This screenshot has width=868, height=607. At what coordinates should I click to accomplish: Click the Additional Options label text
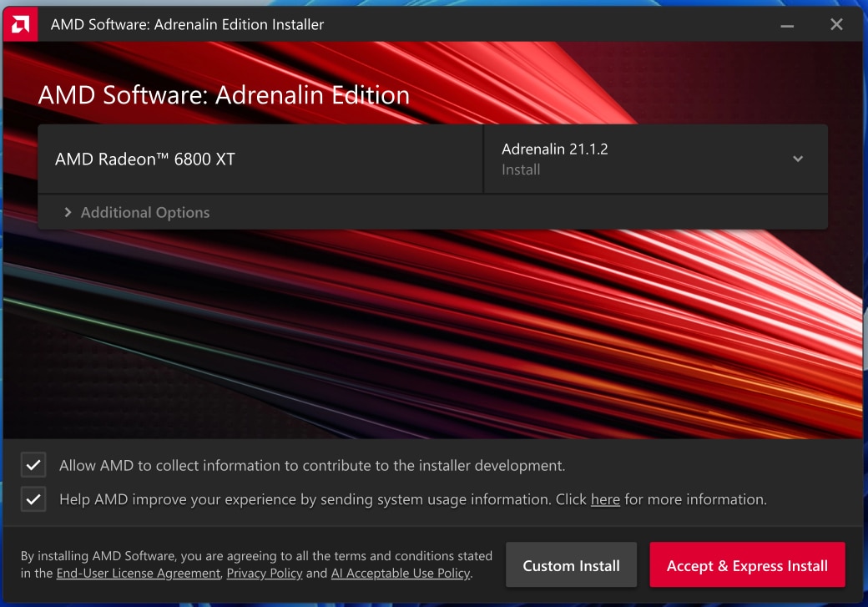tap(144, 213)
